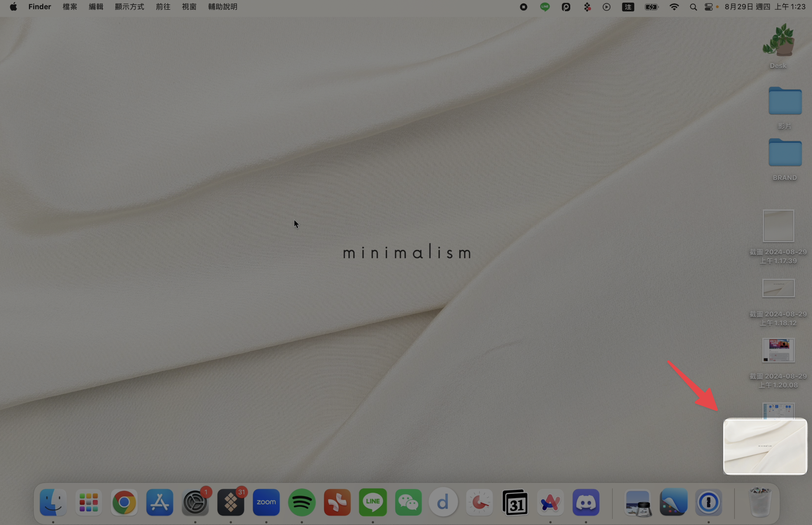Viewport: 812px width, 525px height.
Task: Open the Zoom app icon
Action: [266, 502]
